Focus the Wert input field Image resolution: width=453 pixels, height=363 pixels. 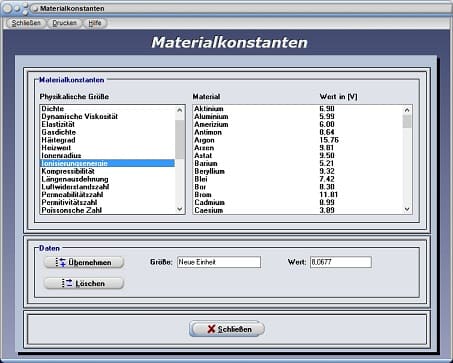point(341,262)
